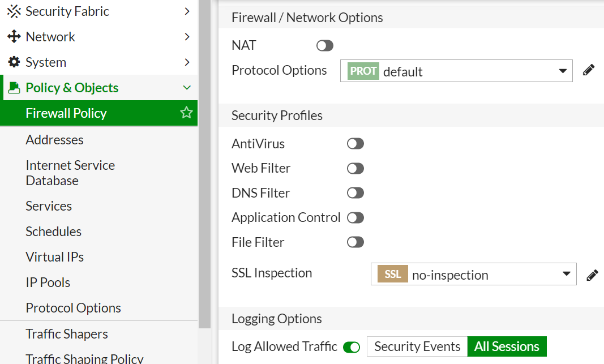Open the Protocol Options dropdown

tap(456, 71)
